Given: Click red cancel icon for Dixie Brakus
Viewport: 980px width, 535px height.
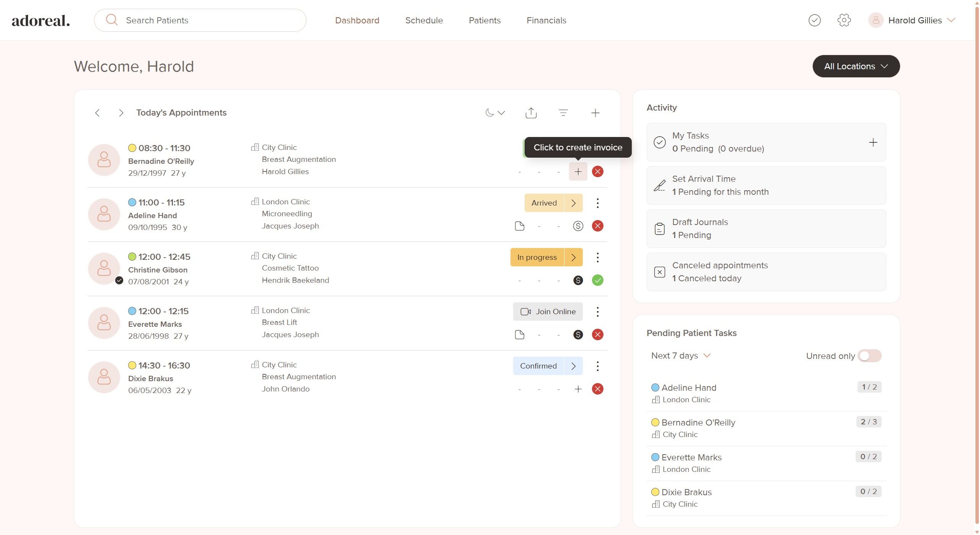Looking at the screenshot, I should tap(597, 389).
